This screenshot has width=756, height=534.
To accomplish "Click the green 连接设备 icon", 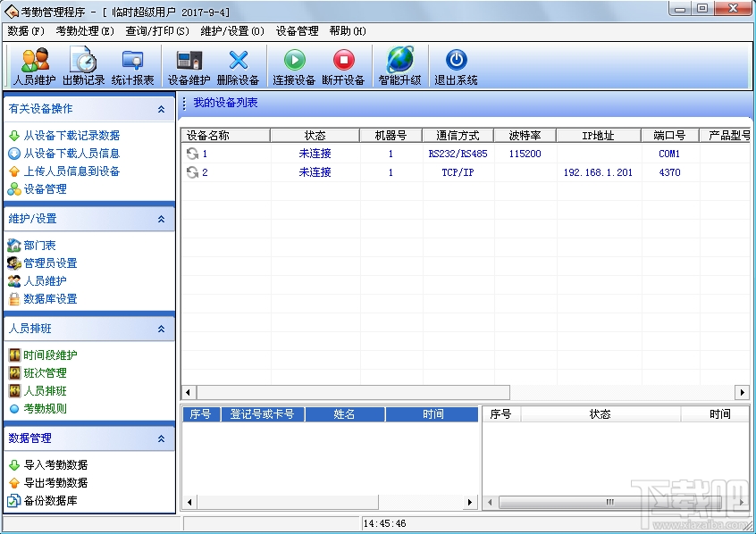I will tap(294, 61).
